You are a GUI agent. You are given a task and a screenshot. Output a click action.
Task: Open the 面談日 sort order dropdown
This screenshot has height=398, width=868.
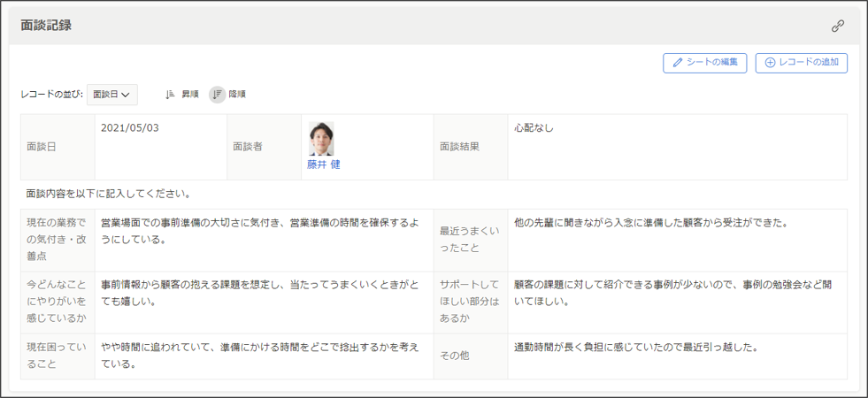[x=111, y=95]
